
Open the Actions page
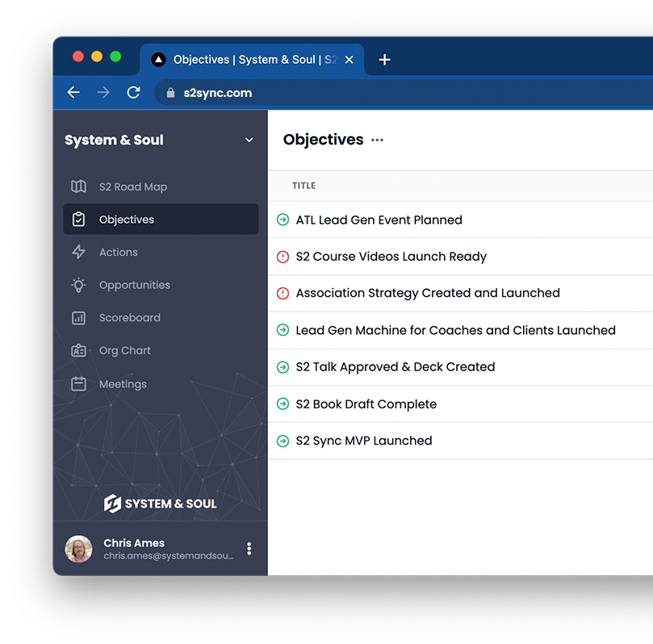pyautogui.click(x=161, y=252)
